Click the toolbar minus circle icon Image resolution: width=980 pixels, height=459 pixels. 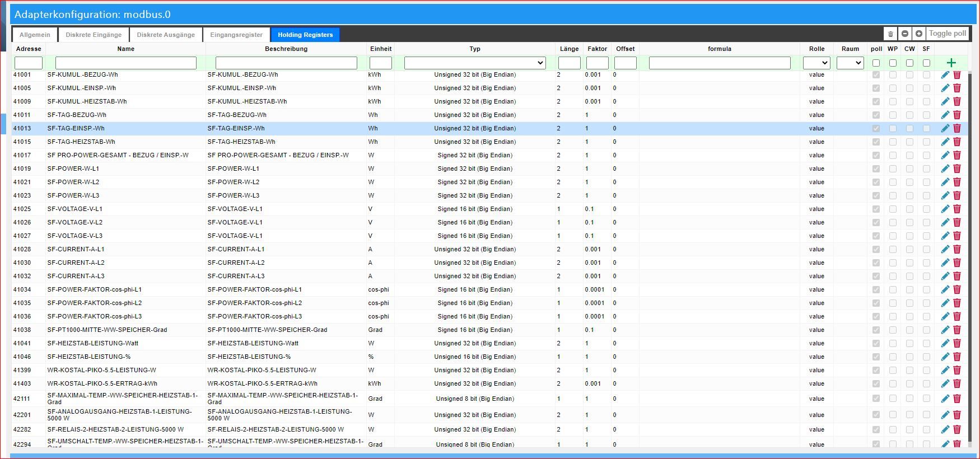point(905,34)
